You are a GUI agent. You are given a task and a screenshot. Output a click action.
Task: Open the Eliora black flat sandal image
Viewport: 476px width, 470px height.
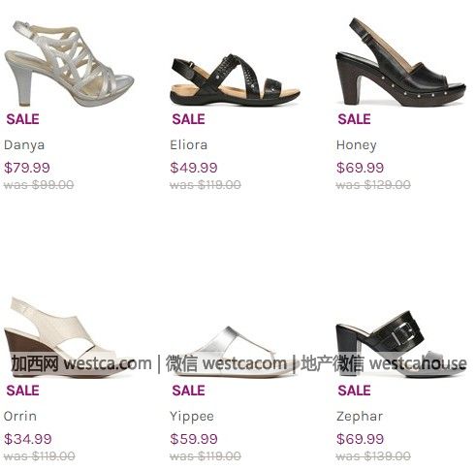click(236, 79)
